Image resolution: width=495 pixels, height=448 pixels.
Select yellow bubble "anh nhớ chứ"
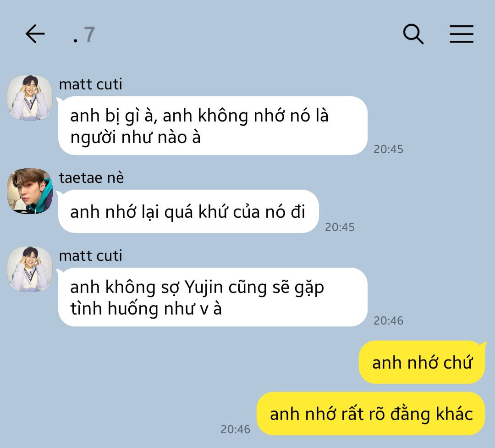(422, 362)
